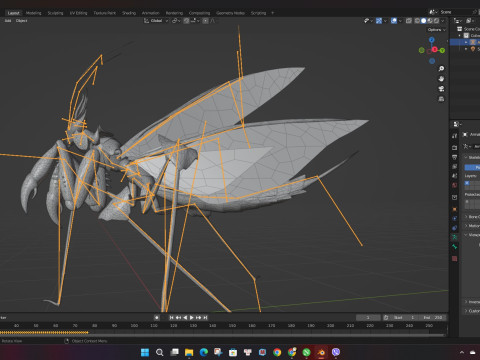Viewport: 480px width, 360px height.
Task: Toggle viewport overlays visibility
Action: pos(394,21)
